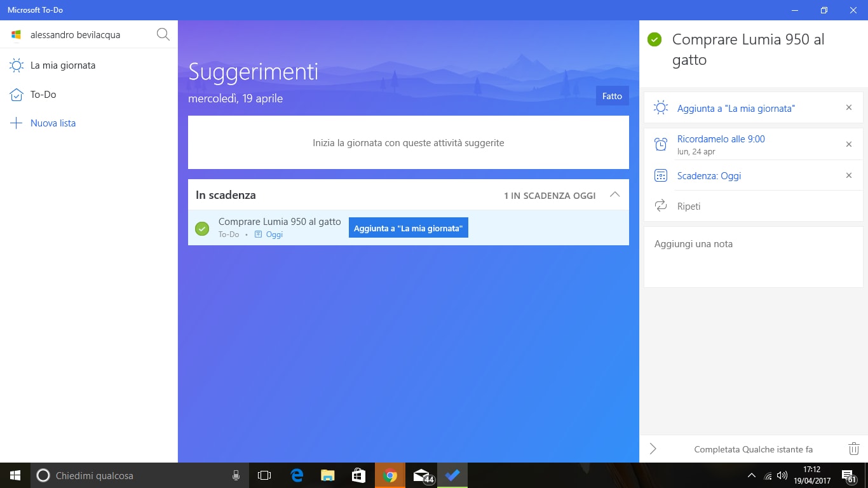Click the sun icon beside "Aggiunta a La mia giornata"
The height and width of the screenshot is (488, 868).
[660, 107]
